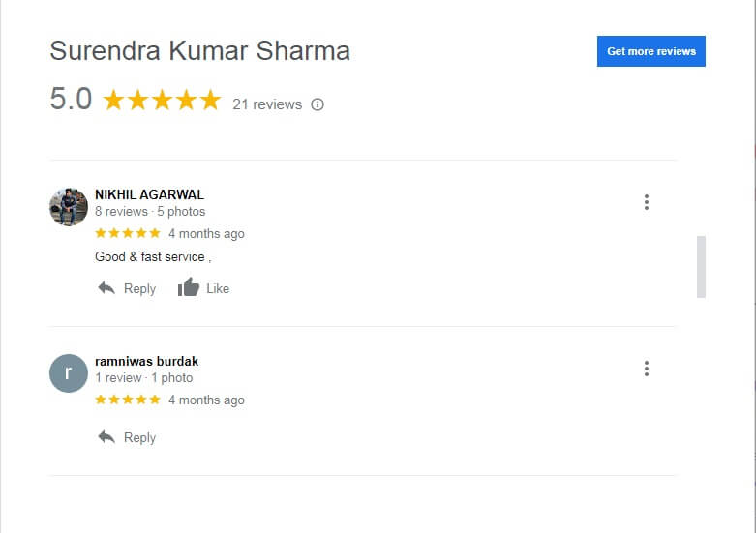Open three-dot menu for ramniwas burdak's review

(646, 369)
